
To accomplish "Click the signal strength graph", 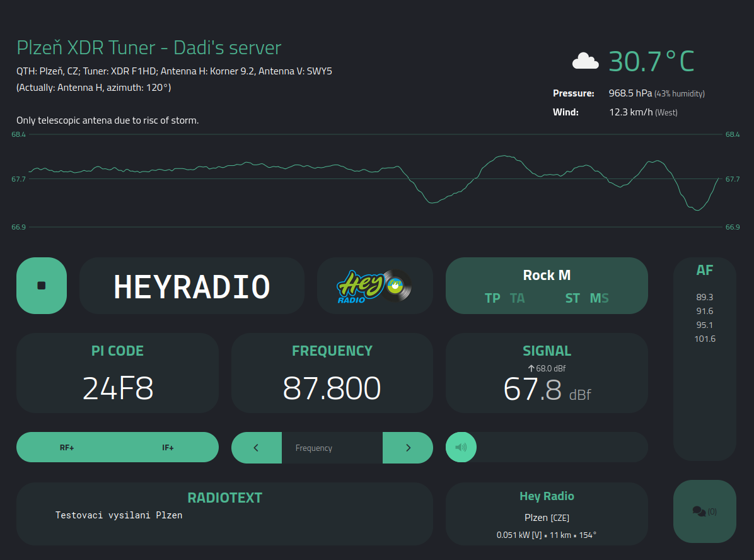I will [x=376, y=181].
